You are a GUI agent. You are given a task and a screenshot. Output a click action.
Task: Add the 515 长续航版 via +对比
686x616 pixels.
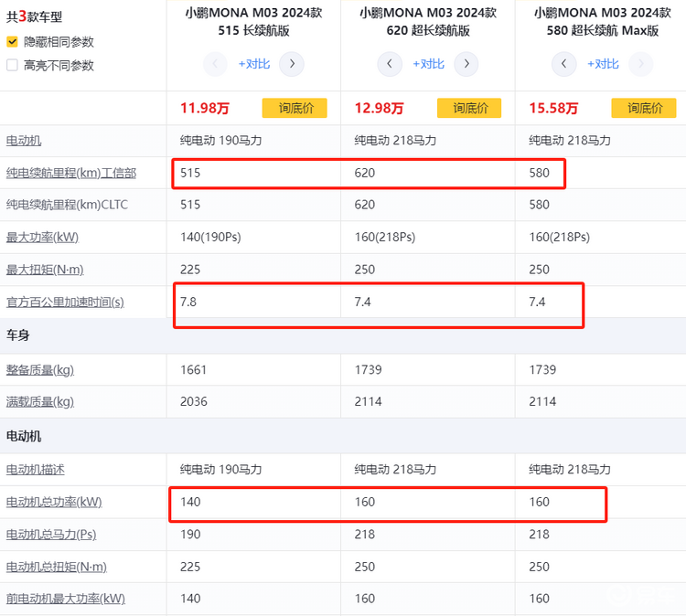click(253, 64)
